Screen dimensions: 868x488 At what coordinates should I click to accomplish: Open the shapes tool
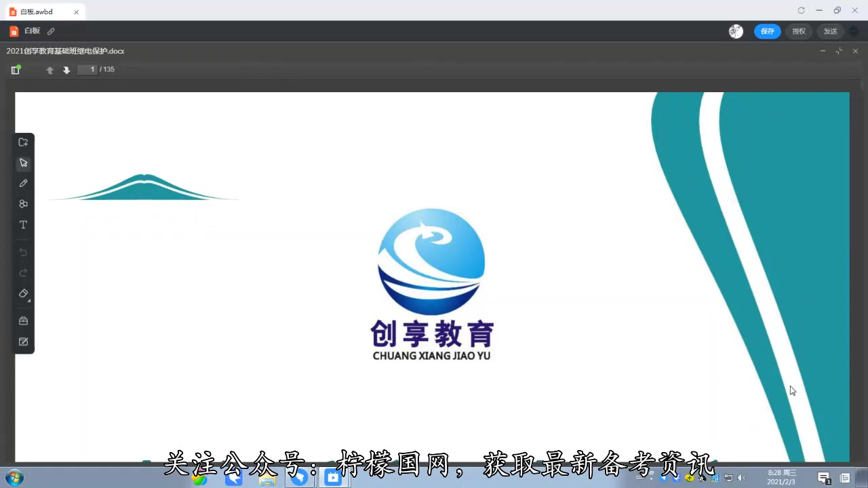click(23, 204)
